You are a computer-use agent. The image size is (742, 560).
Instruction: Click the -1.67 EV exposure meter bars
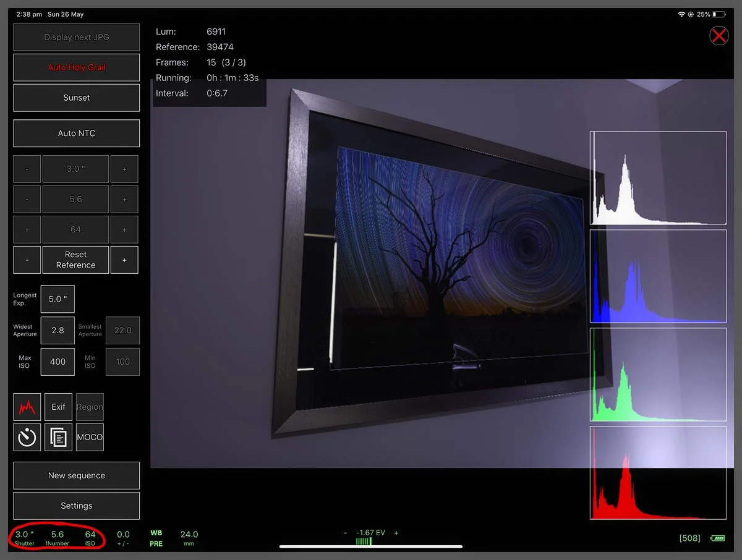tap(364, 541)
